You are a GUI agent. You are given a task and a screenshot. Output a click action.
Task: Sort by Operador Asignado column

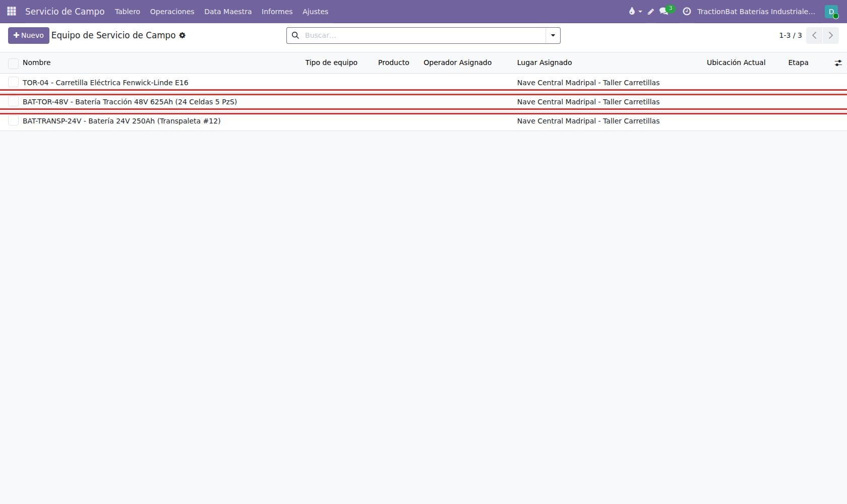point(457,62)
